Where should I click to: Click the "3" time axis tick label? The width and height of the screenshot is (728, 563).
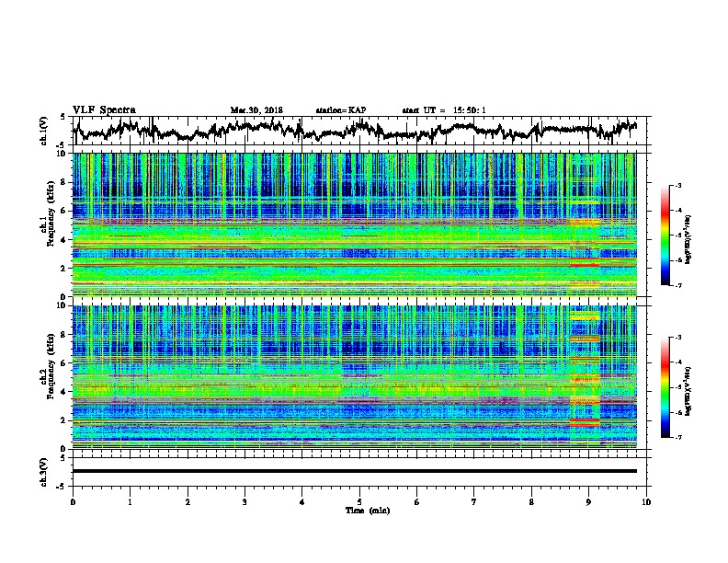(x=245, y=502)
